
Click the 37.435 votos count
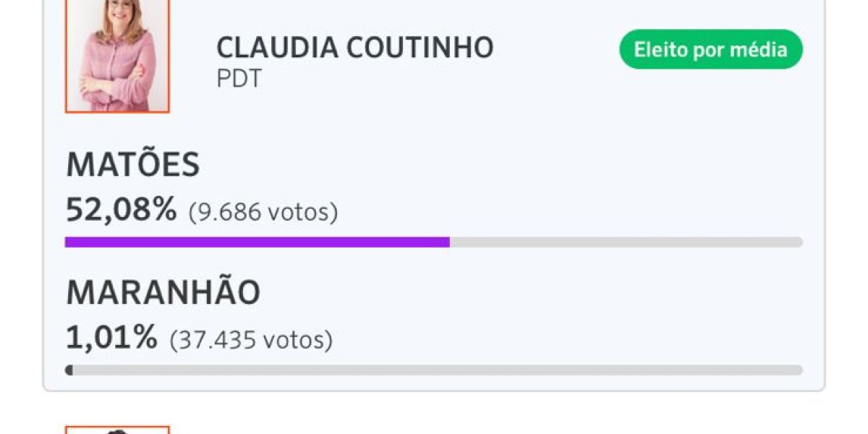[250, 337]
